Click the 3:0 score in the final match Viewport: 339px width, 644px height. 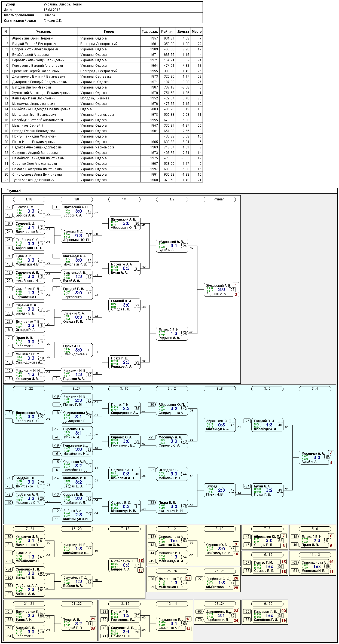pyautogui.click(x=222, y=290)
